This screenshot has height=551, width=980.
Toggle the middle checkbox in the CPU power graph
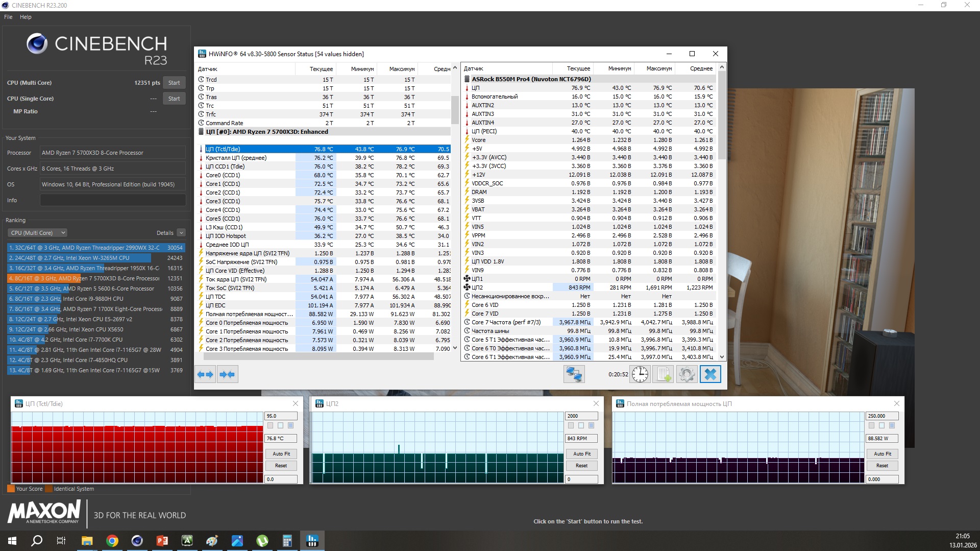tap(881, 425)
